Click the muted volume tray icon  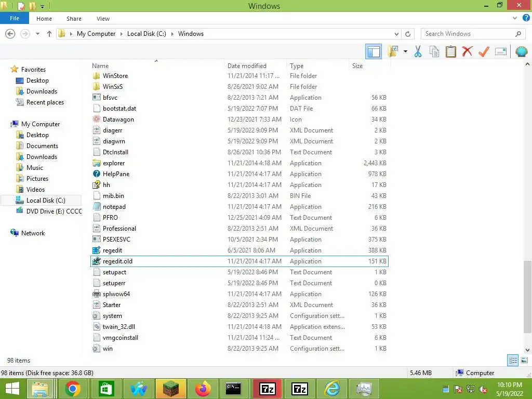(x=483, y=390)
